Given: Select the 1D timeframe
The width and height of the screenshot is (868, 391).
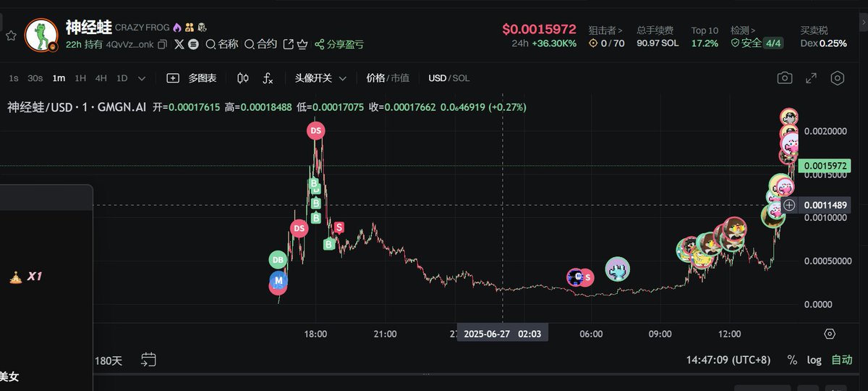Looking at the screenshot, I should coord(122,78).
